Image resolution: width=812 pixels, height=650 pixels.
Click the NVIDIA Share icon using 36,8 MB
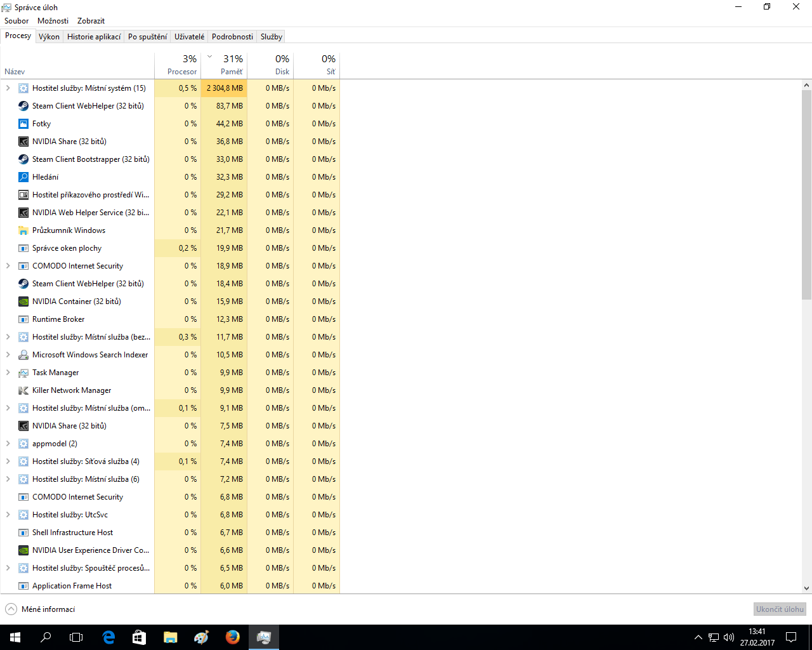click(x=23, y=142)
